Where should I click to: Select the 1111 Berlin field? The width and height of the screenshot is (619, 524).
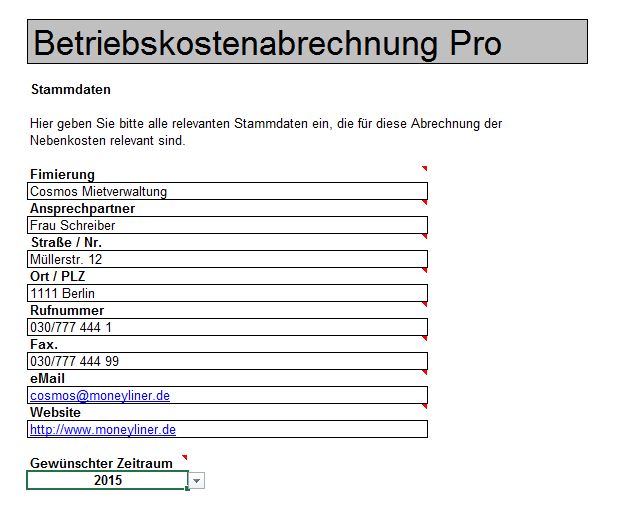click(227, 293)
